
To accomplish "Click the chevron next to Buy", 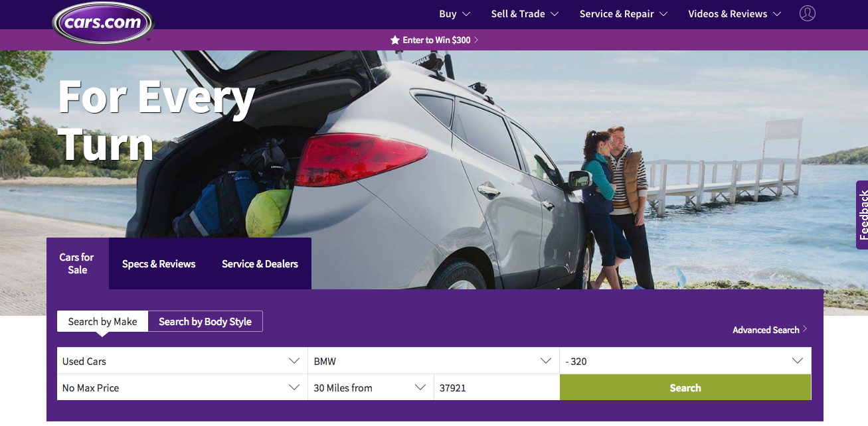I will (466, 14).
